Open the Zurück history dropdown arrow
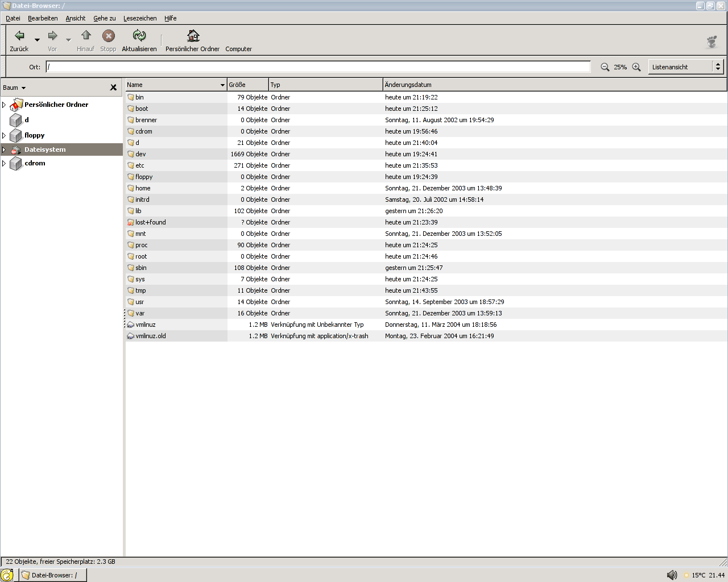The width and height of the screenshot is (728, 582). coord(37,40)
